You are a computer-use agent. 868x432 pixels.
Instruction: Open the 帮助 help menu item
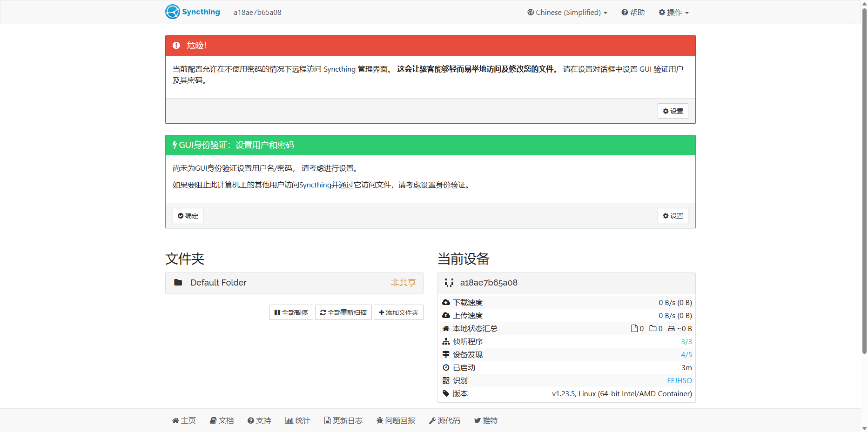[633, 13]
